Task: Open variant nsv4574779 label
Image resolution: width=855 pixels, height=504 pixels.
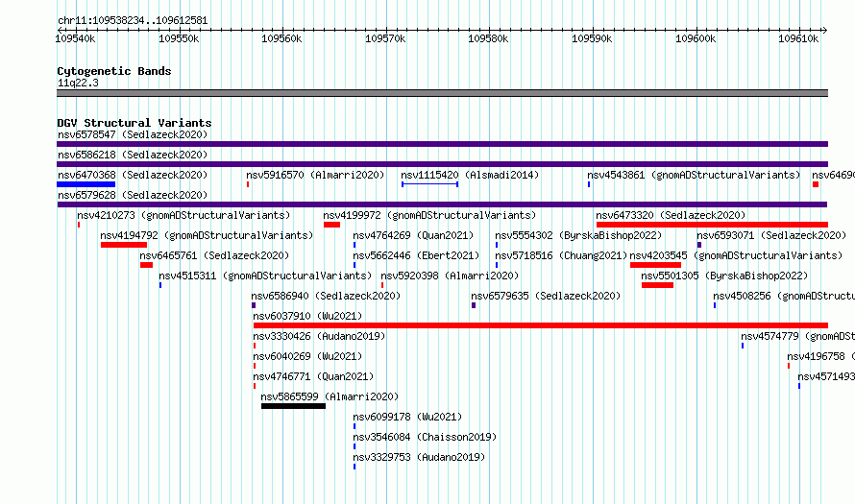Action: point(797,336)
